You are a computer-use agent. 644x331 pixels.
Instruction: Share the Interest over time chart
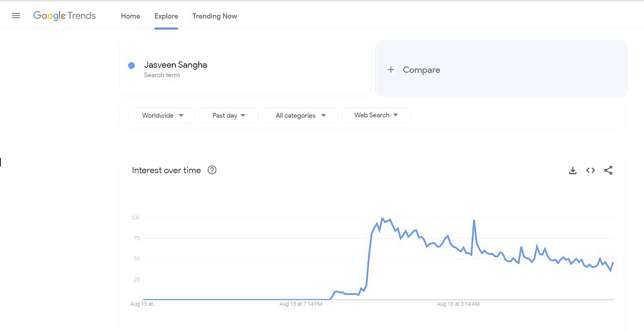pos(608,170)
